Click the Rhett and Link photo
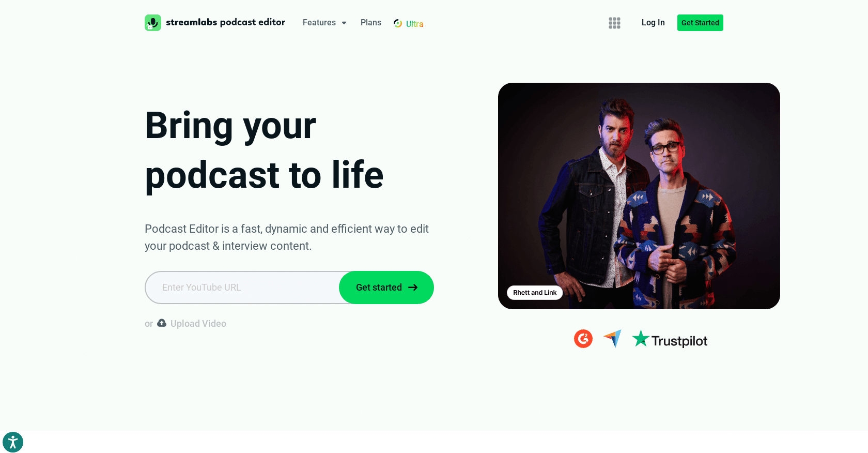The image size is (868, 453). click(639, 196)
